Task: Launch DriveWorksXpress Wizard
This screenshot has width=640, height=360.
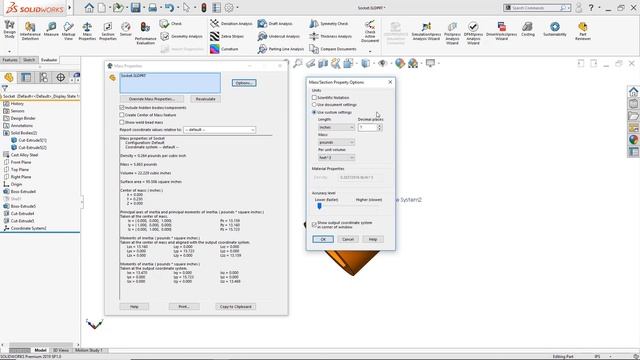Action: [x=501, y=31]
